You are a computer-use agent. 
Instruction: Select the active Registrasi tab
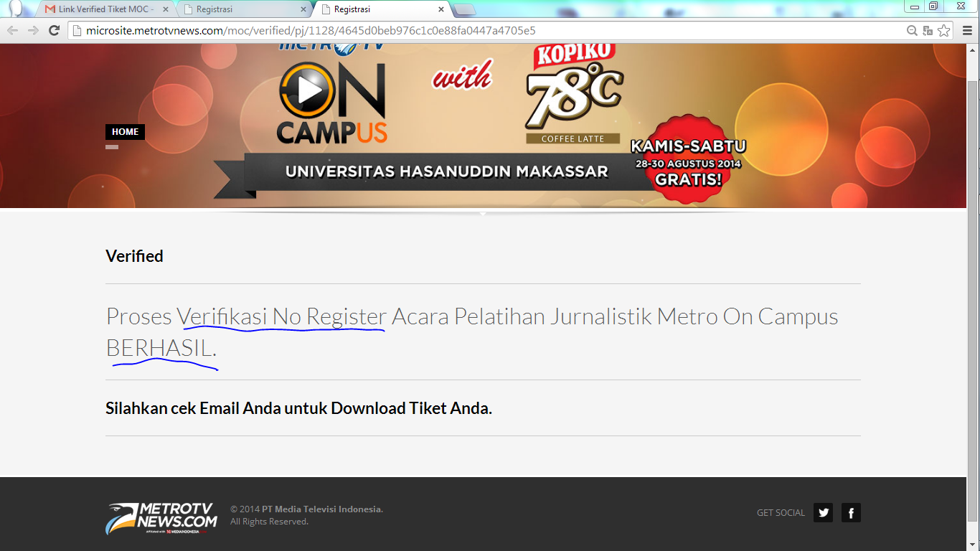[x=382, y=9]
